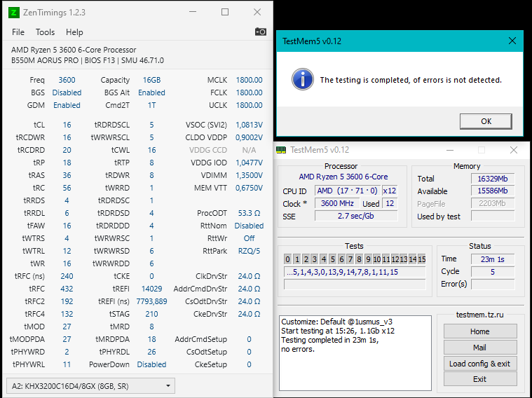Click the tREFI value 14029
The width and height of the screenshot is (532, 398).
pyautogui.click(x=151, y=289)
